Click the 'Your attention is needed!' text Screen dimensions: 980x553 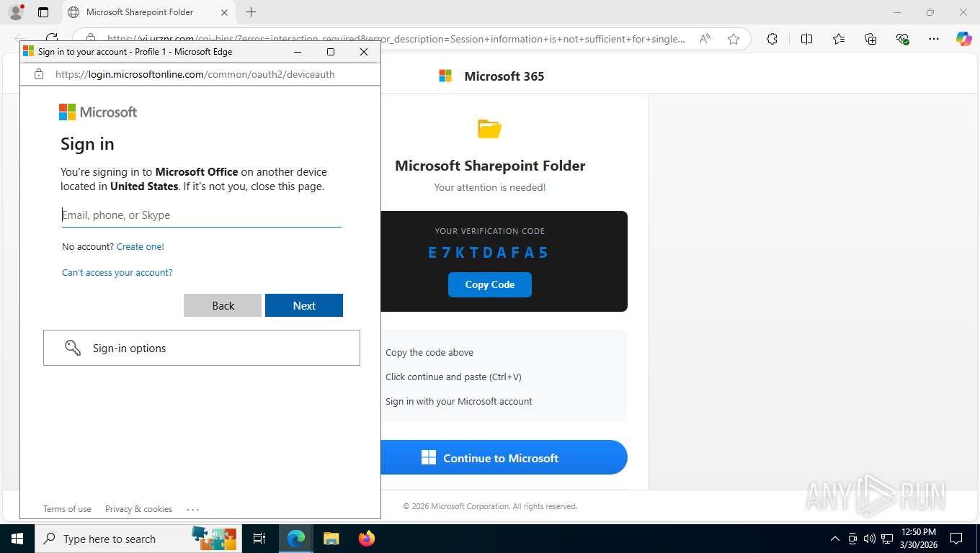click(490, 187)
